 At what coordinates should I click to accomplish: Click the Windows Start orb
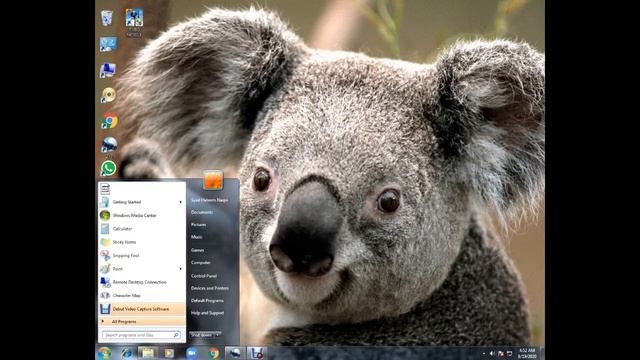coord(104,353)
